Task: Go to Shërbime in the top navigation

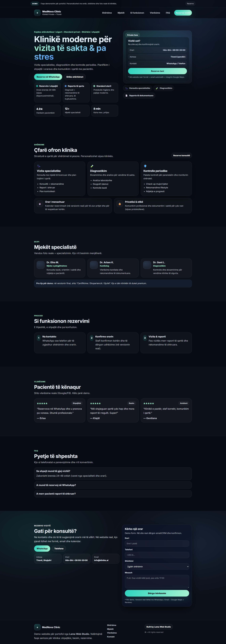Action: (107, 13)
